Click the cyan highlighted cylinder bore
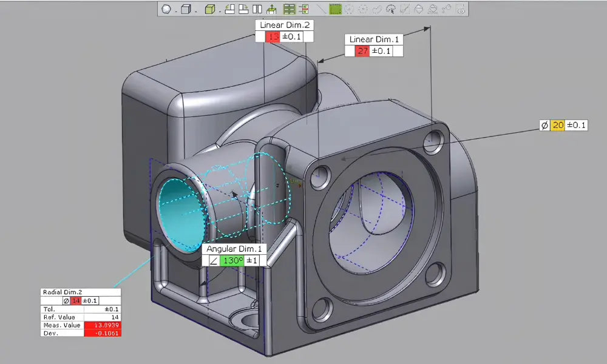 (181, 215)
